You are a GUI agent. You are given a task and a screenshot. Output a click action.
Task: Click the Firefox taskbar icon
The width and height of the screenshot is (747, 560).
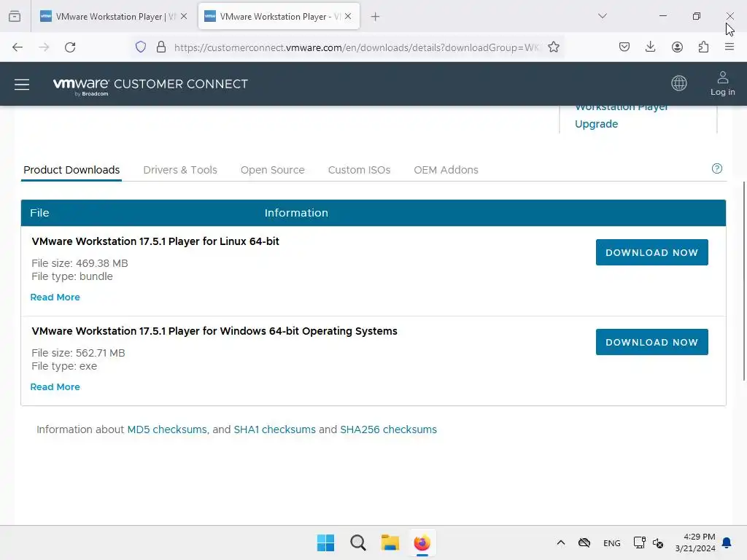pos(422,542)
